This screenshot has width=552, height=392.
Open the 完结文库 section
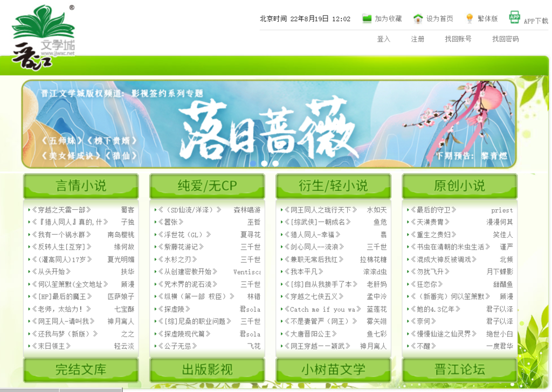pos(81,370)
